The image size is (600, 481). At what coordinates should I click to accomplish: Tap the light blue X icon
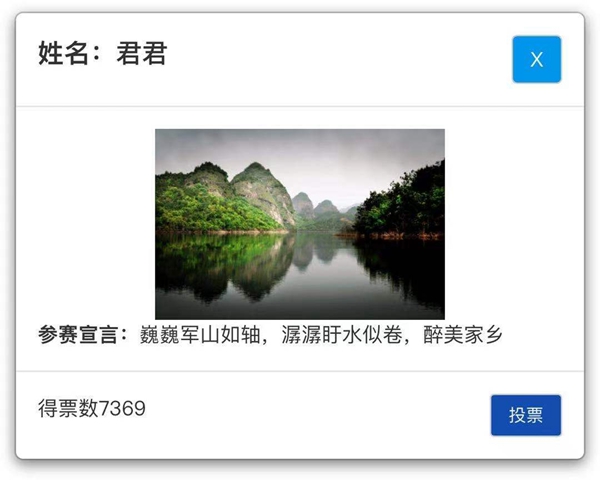537,59
